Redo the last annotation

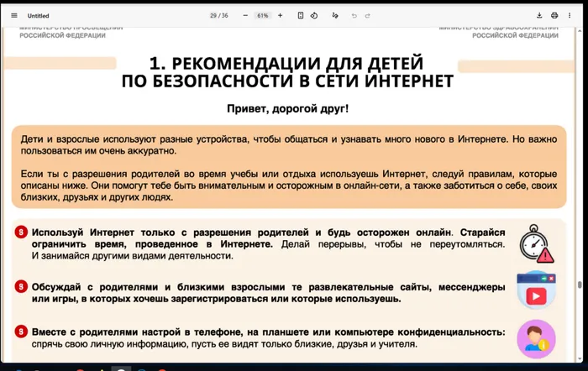point(368,15)
